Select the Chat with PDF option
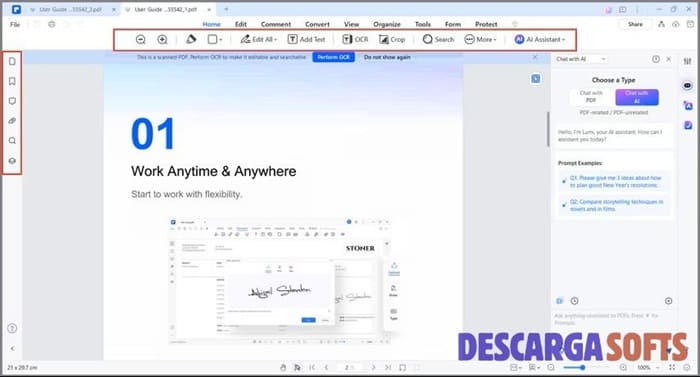The width and height of the screenshot is (700, 377). 591,96
